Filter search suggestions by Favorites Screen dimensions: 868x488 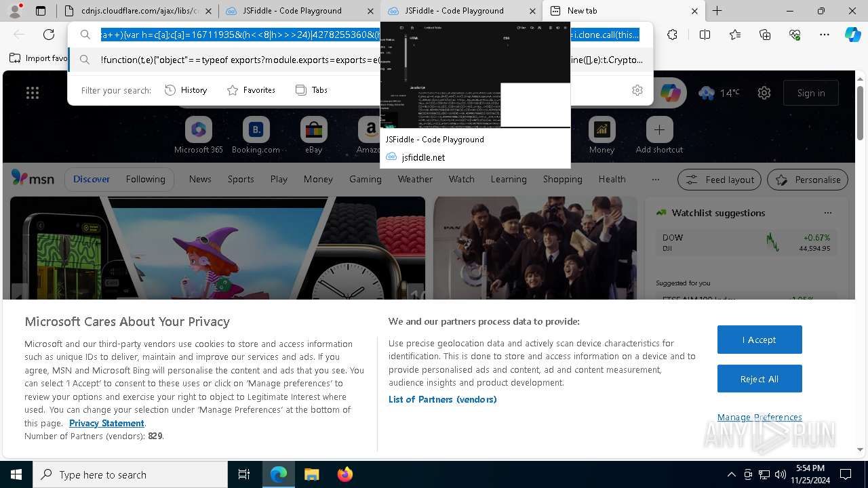(x=251, y=90)
